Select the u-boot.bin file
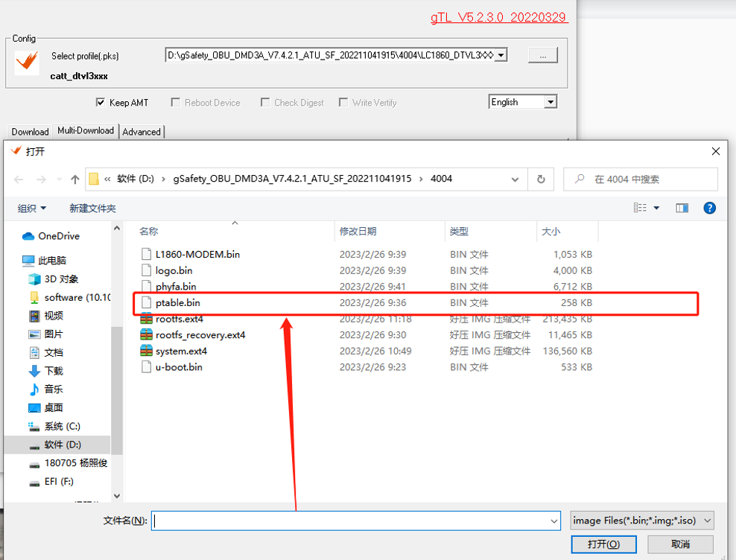This screenshot has height=560, width=736. (178, 367)
